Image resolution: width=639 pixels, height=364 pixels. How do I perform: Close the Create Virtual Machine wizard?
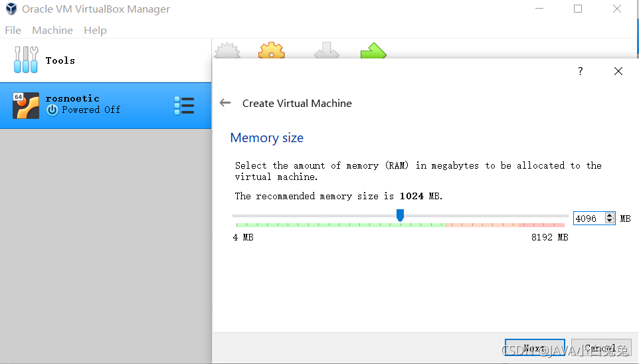click(618, 71)
